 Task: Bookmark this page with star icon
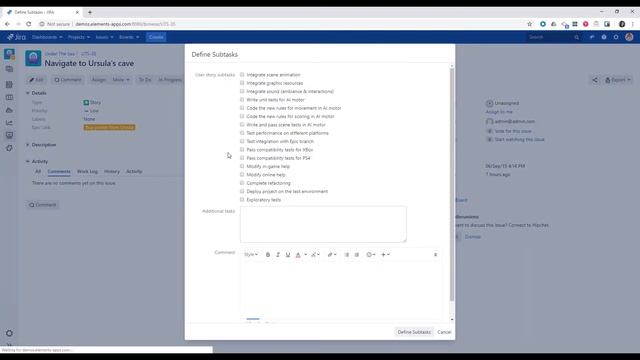point(529,24)
